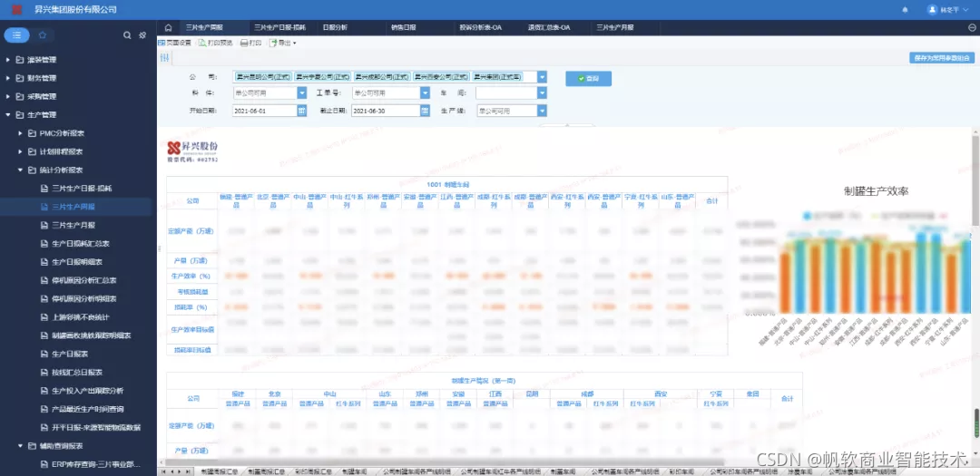Select the 制罐周报汇总 bottom sheet tab

[x=219, y=471]
